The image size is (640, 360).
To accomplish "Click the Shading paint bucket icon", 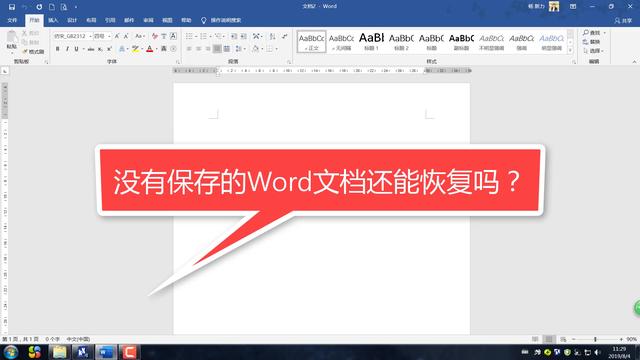I will point(256,49).
